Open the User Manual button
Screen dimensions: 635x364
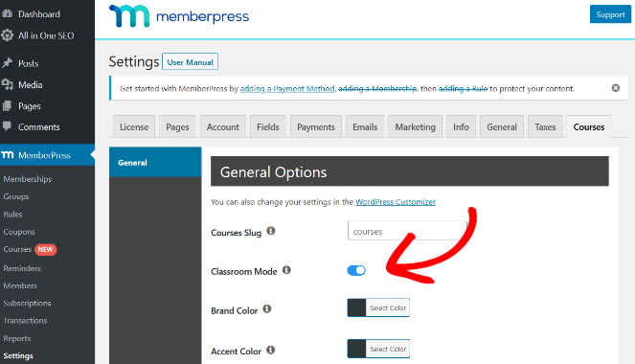190,62
